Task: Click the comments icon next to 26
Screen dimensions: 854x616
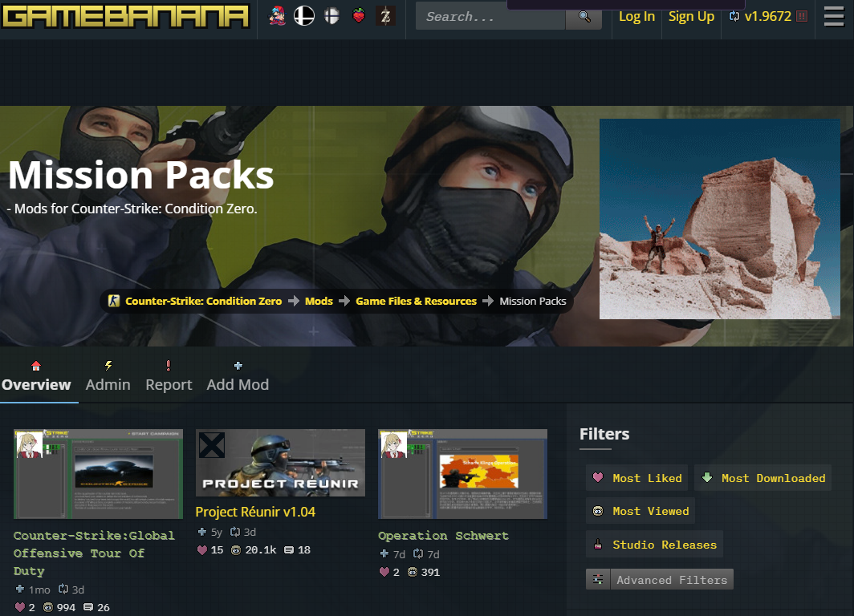Action: (x=88, y=607)
